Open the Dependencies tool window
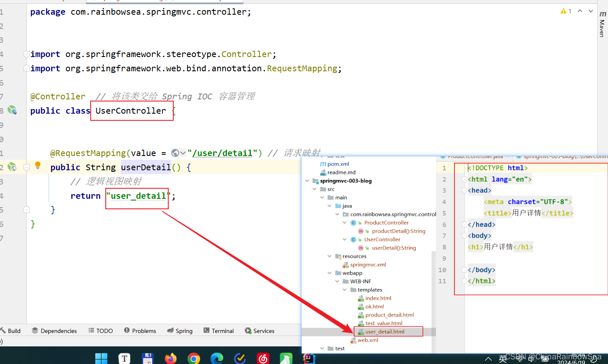 click(55, 331)
